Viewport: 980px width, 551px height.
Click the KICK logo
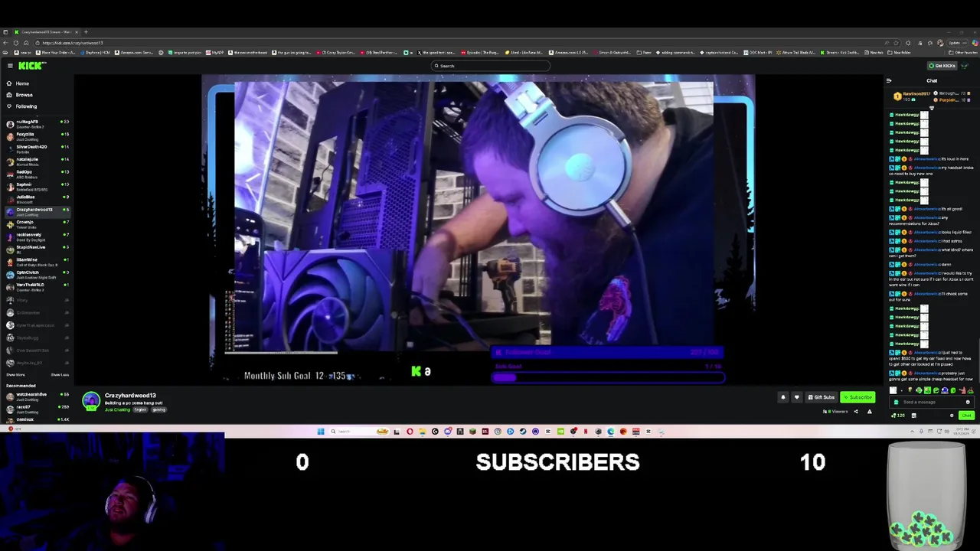tap(31, 66)
